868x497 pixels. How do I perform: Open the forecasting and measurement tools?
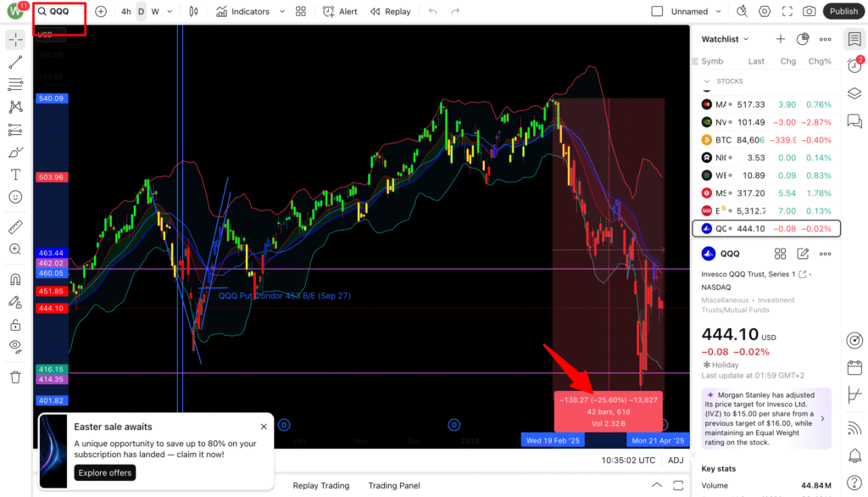coord(15,130)
